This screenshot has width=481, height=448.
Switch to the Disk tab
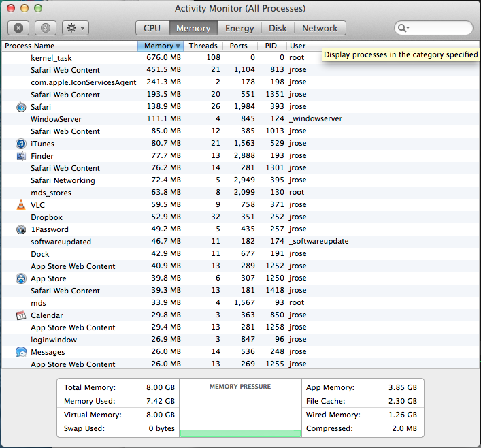(278, 28)
